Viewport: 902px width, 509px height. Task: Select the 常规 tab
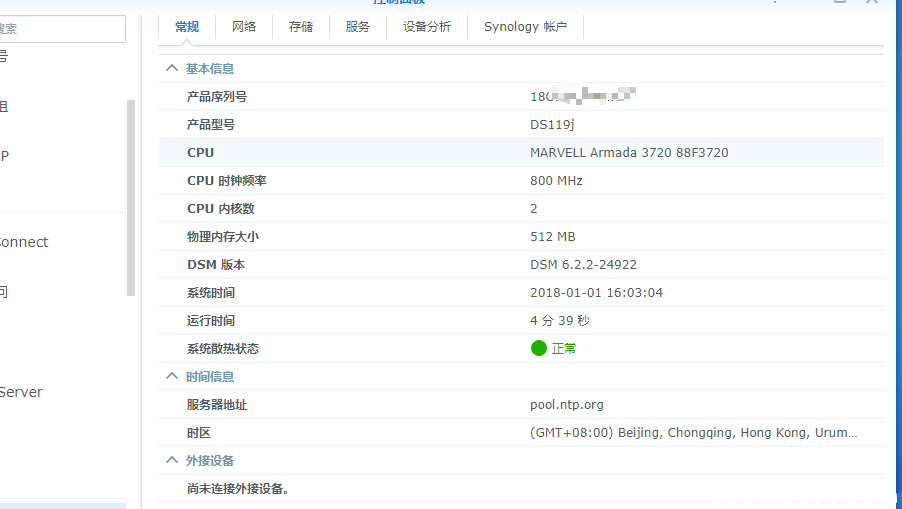(x=187, y=27)
